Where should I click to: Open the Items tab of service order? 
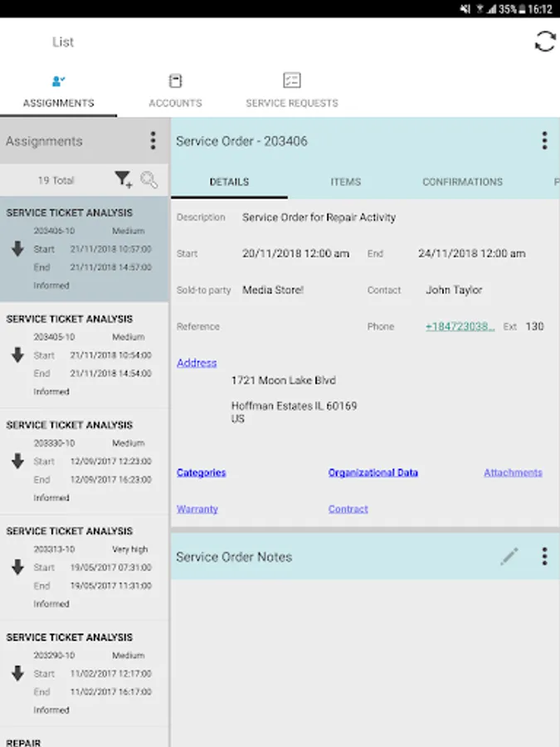346,182
